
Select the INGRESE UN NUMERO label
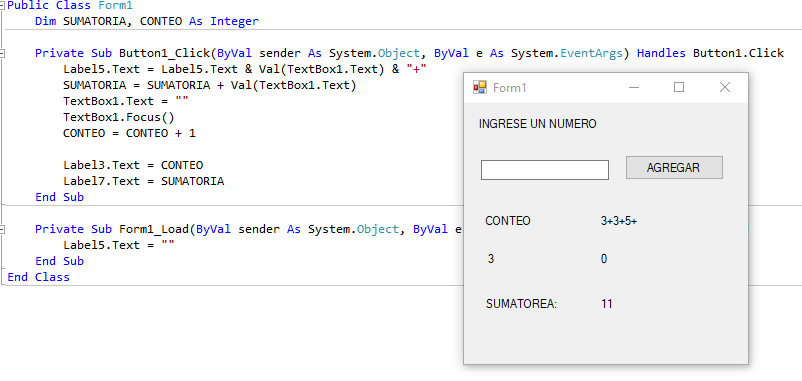coord(538,124)
